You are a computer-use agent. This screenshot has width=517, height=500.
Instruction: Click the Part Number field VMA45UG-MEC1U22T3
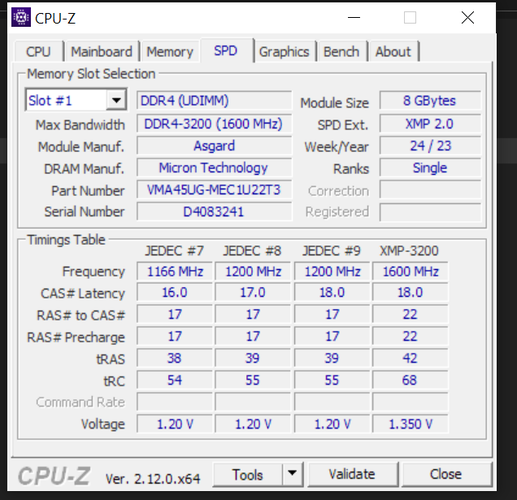pos(214,190)
